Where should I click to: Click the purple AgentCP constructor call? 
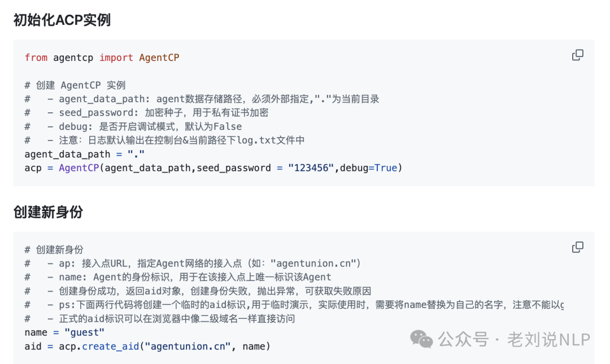[79, 168]
